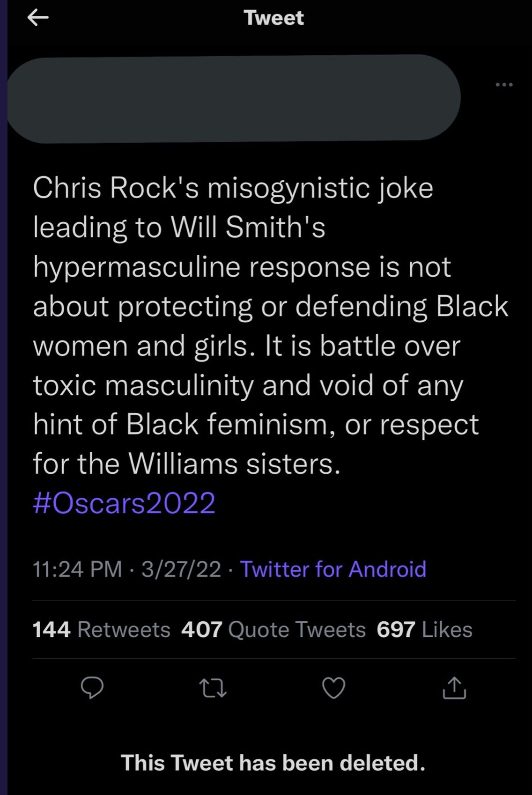Tap the 'This Tweet has been deleted' notice
The width and height of the screenshot is (532, 795).
point(273,763)
